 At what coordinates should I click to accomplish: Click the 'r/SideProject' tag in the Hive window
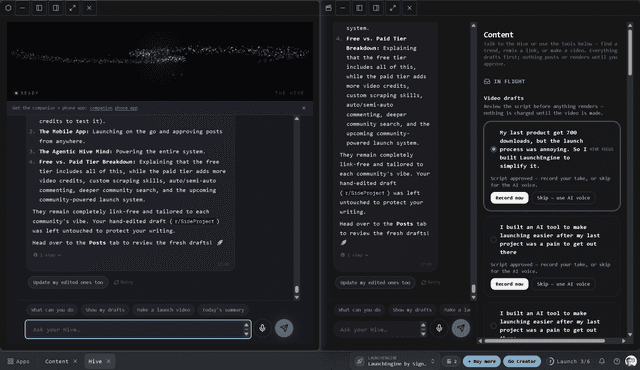click(x=194, y=221)
